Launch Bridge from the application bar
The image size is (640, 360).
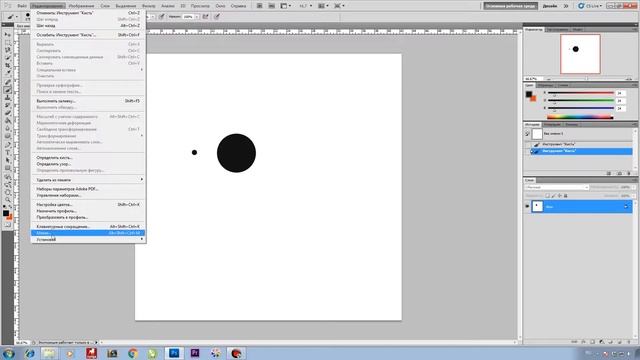tap(260, 6)
